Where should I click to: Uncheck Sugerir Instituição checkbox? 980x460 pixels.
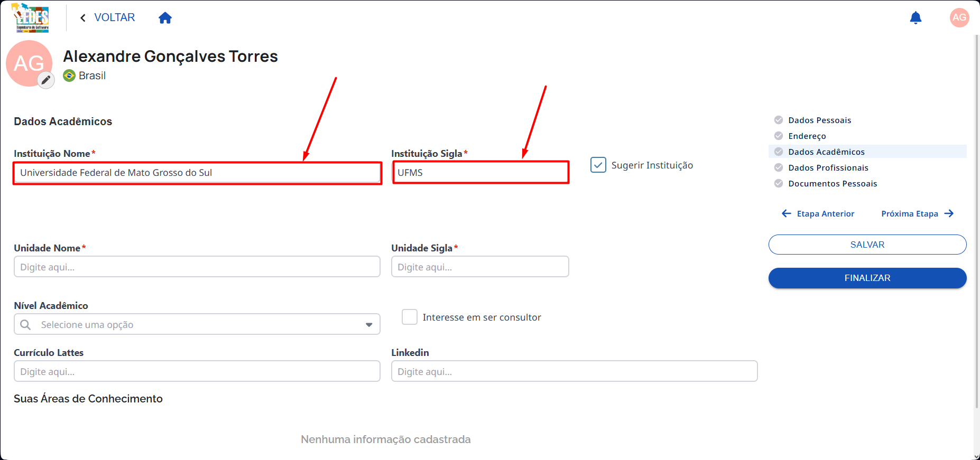coord(598,165)
